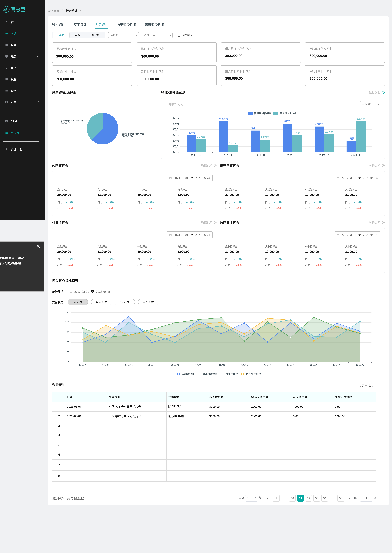Click export icon on 导出报表 button

click(x=359, y=386)
